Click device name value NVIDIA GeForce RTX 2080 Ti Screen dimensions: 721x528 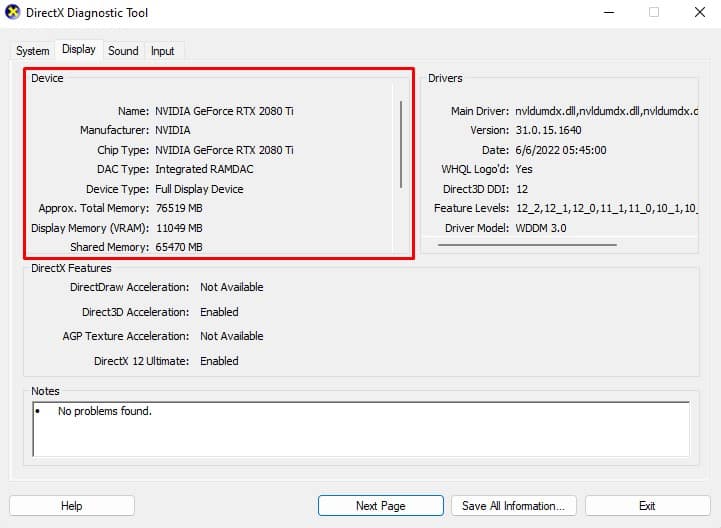coord(224,111)
